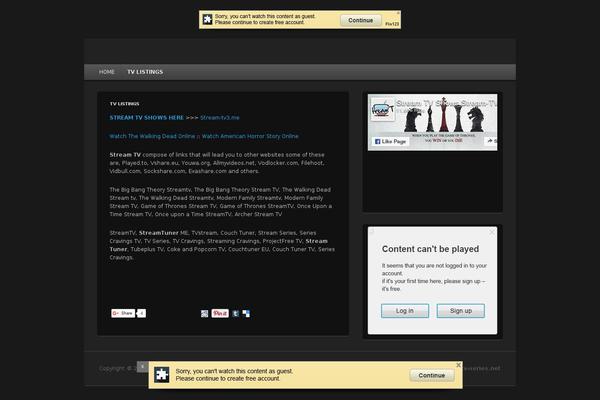Viewport: 600px width, 400px height.
Task: Close the top yellow notification banner
Action: point(398,13)
